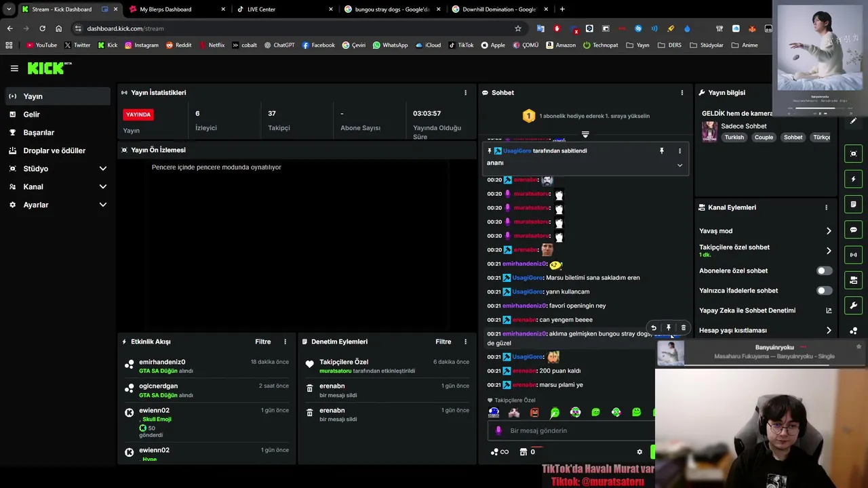
Task: Switch to the My Blerps Dashboard tab
Action: click(176, 9)
